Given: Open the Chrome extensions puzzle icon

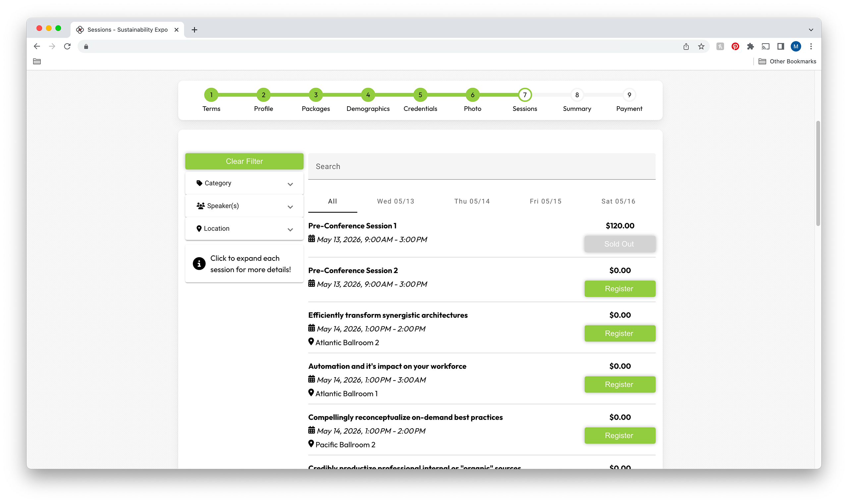Looking at the screenshot, I should pos(751,47).
